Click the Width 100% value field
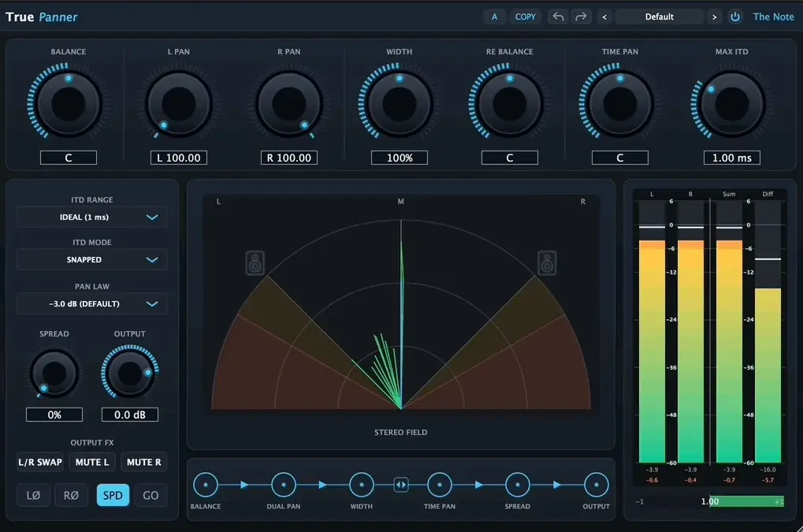The height and width of the screenshot is (532, 803). 400,158
